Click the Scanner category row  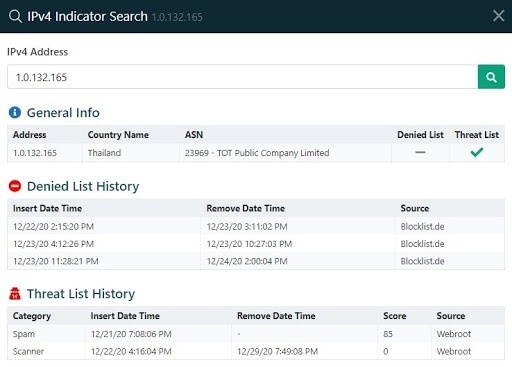(256, 351)
